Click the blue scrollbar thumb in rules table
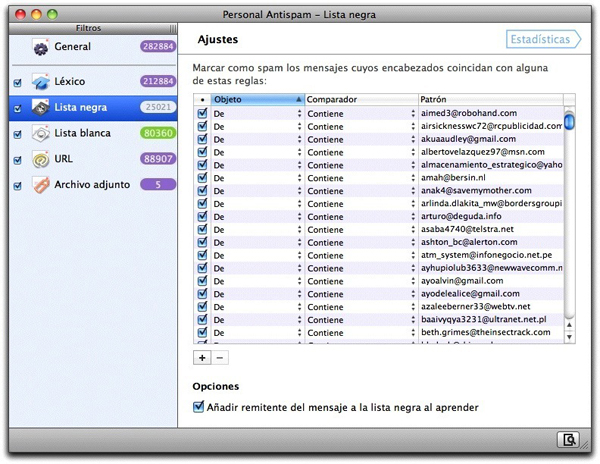Viewport: 600px width, 464px height. pyautogui.click(x=569, y=120)
